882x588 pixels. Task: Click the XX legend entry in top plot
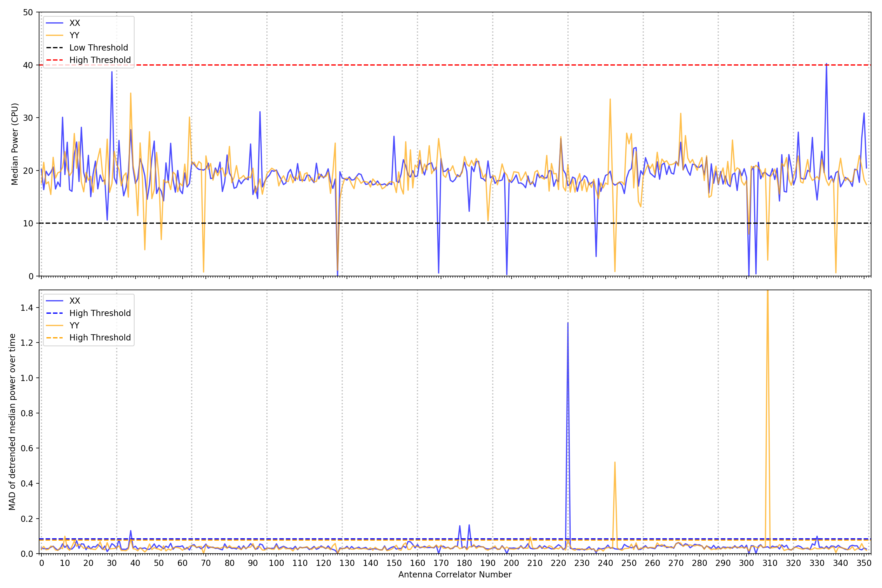pyautogui.click(x=75, y=23)
